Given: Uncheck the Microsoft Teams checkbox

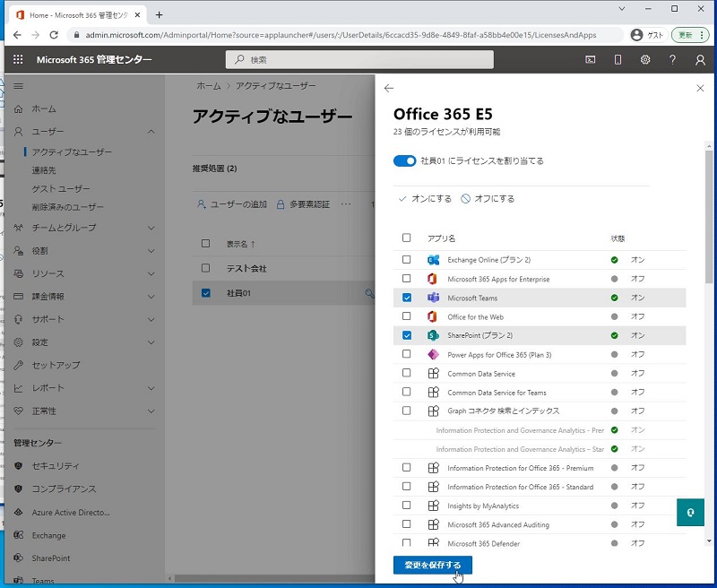Looking at the screenshot, I should coord(407,298).
